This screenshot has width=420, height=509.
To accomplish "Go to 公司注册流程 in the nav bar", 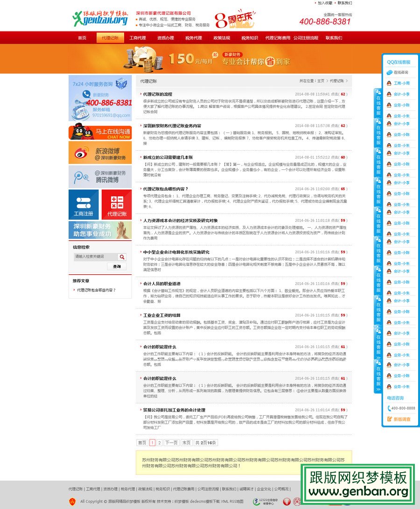I will (306, 38).
